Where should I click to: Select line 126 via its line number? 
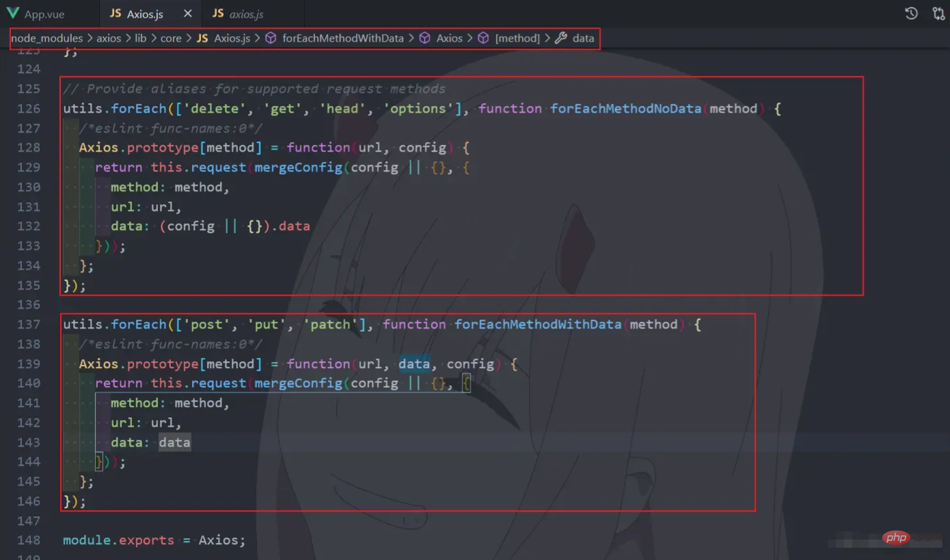[x=28, y=109]
